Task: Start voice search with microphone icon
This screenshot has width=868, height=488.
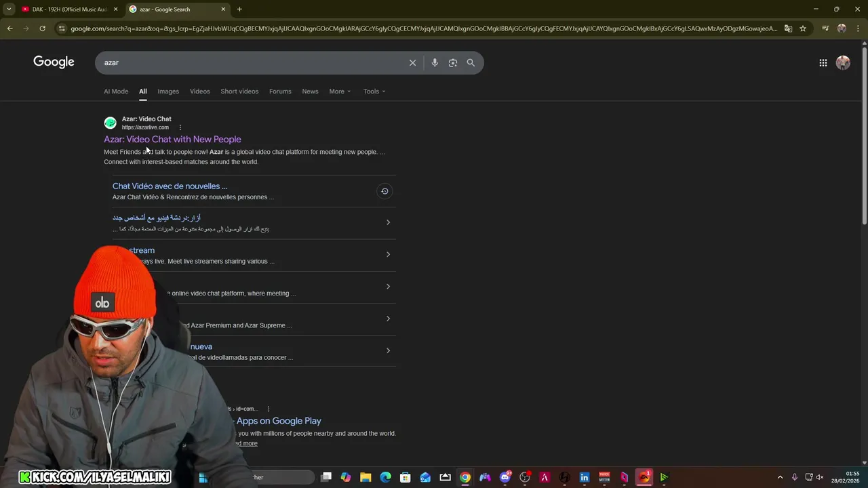Action: (435, 62)
